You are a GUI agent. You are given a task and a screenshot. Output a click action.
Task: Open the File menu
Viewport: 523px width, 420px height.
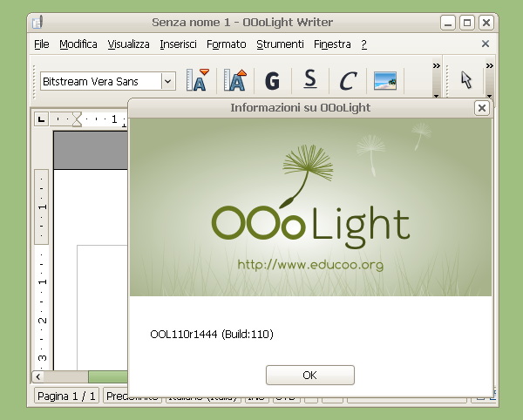pyautogui.click(x=42, y=44)
